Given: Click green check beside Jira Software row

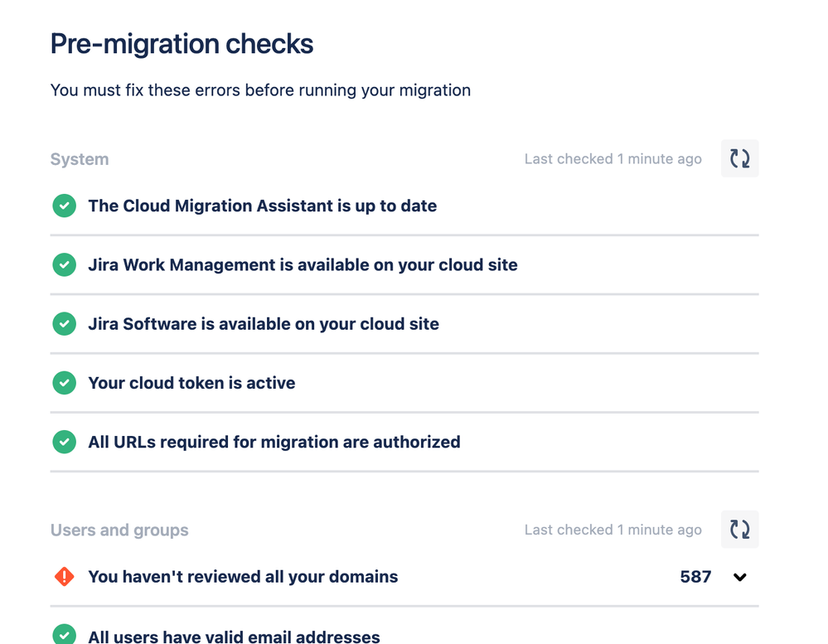Looking at the screenshot, I should (65, 324).
